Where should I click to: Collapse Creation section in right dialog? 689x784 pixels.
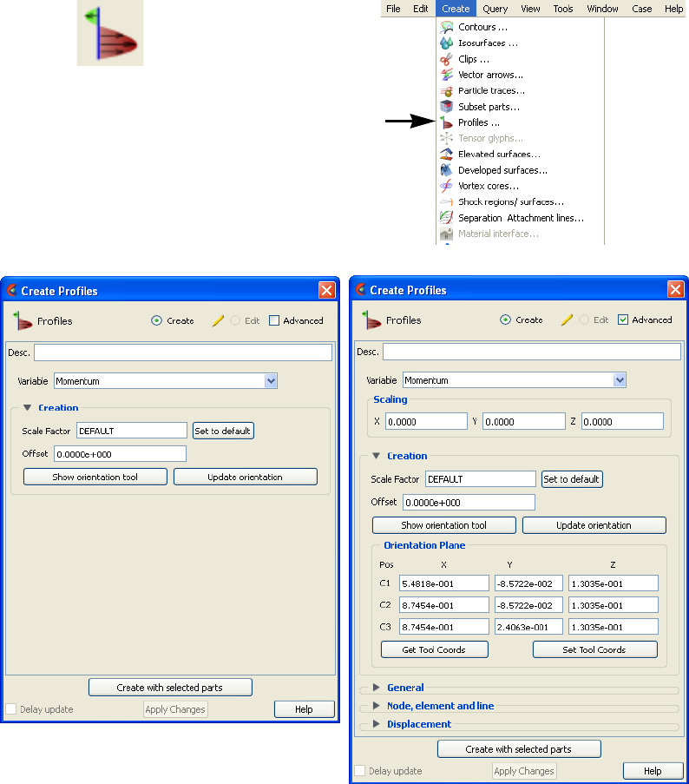(x=377, y=456)
